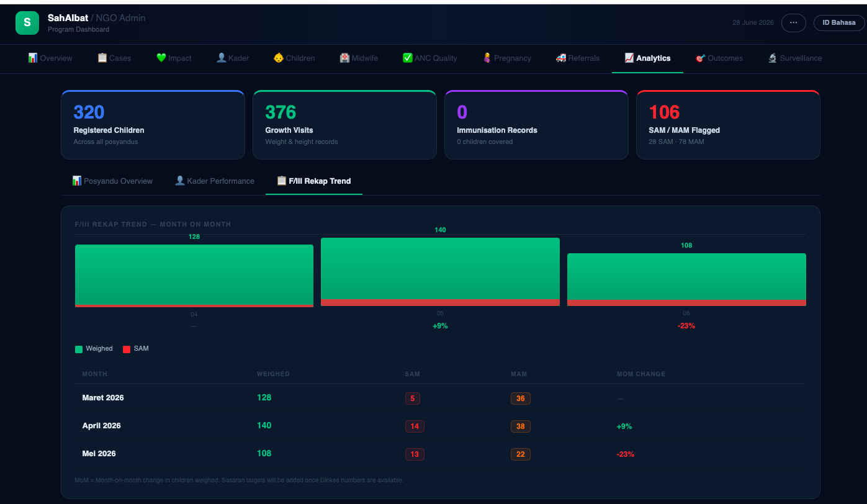867x504 pixels.
Task: Open the three-dots more options menu
Action: 793,23
